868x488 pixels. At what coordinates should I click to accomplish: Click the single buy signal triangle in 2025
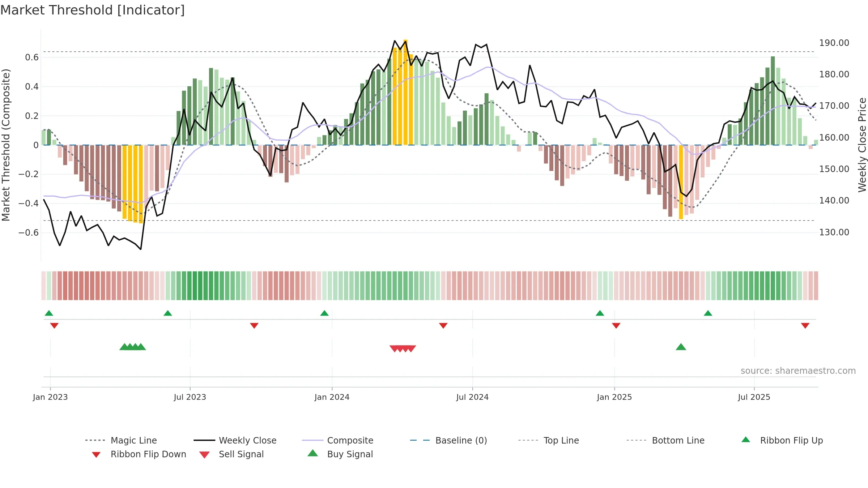[x=681, y=347]
